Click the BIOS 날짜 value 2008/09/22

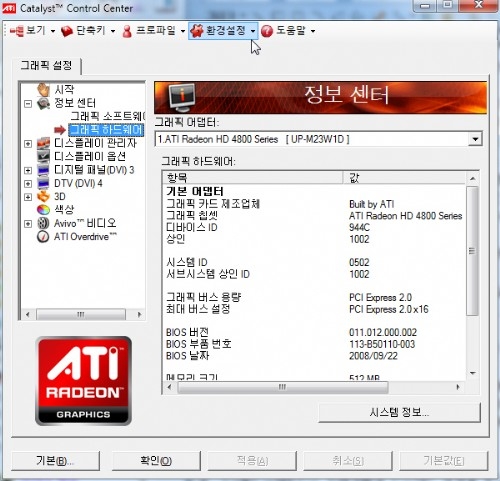(373, 356)
